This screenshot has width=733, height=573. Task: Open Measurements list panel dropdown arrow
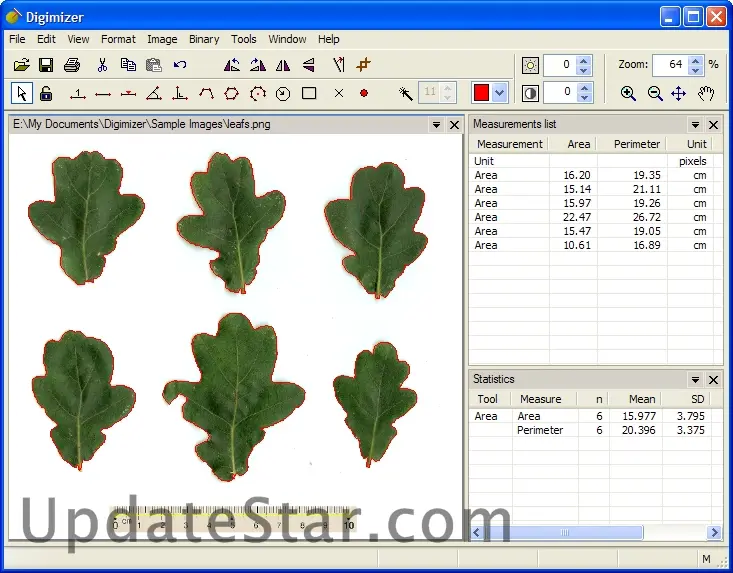[x=695, y=125]
